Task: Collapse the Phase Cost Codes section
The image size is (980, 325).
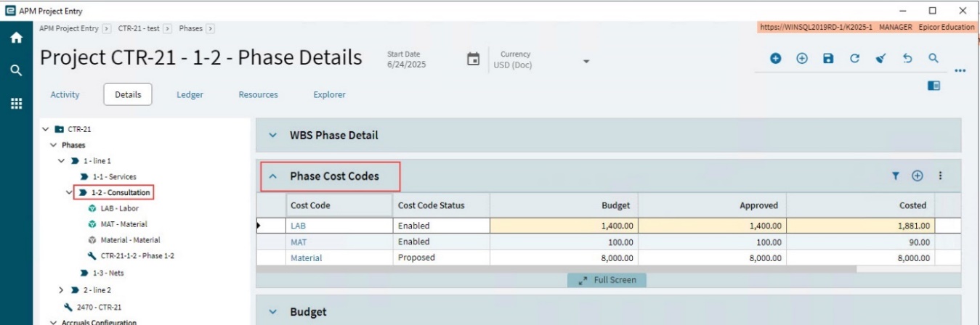Action: pyautogui.click(x=273, y=176)
